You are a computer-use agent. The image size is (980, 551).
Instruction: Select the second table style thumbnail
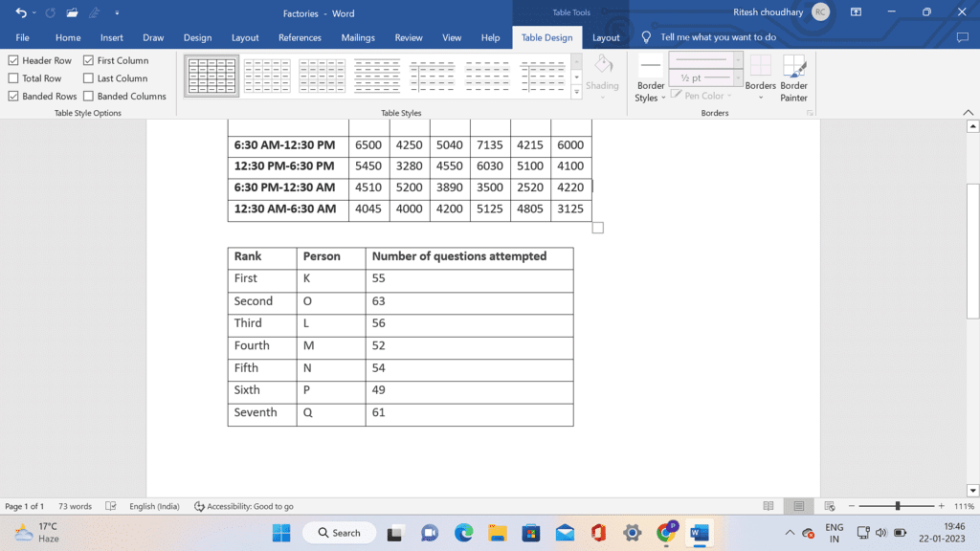267,77
